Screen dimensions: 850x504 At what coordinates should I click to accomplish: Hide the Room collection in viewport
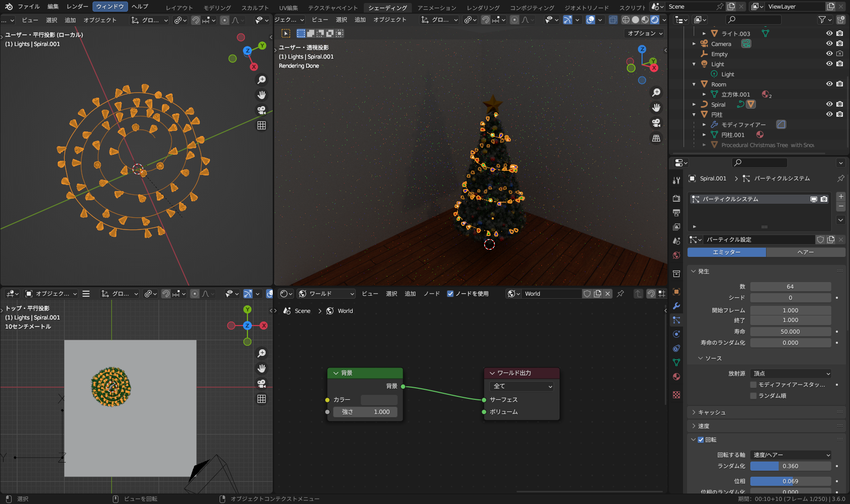[829, 84]
